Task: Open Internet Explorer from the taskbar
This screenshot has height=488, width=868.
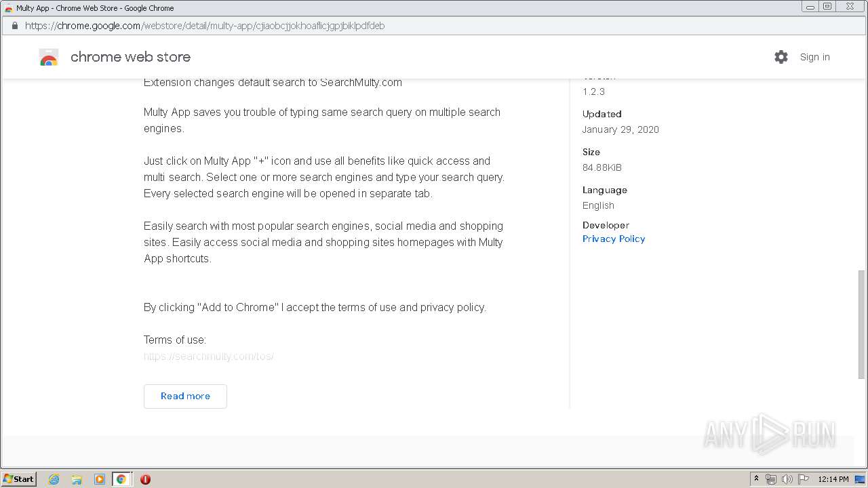Action: click(54, 479)
